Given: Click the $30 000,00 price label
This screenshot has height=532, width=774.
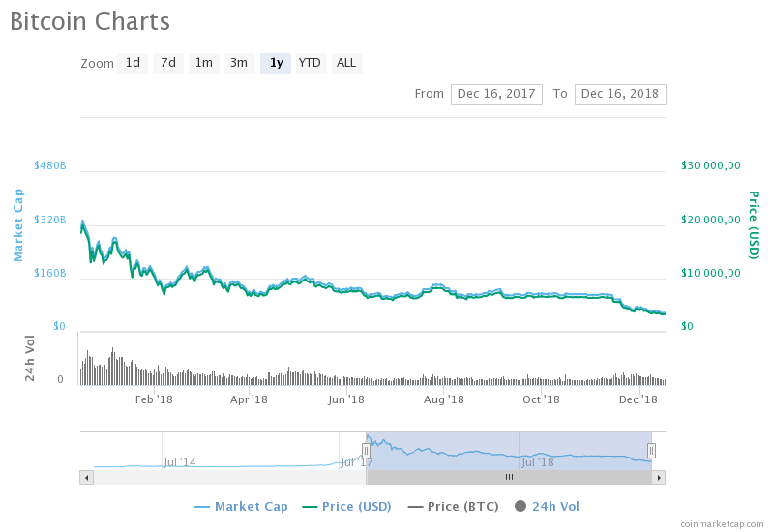Looking at the screenshot, I should pyautogui.click(x=711, y=165).
